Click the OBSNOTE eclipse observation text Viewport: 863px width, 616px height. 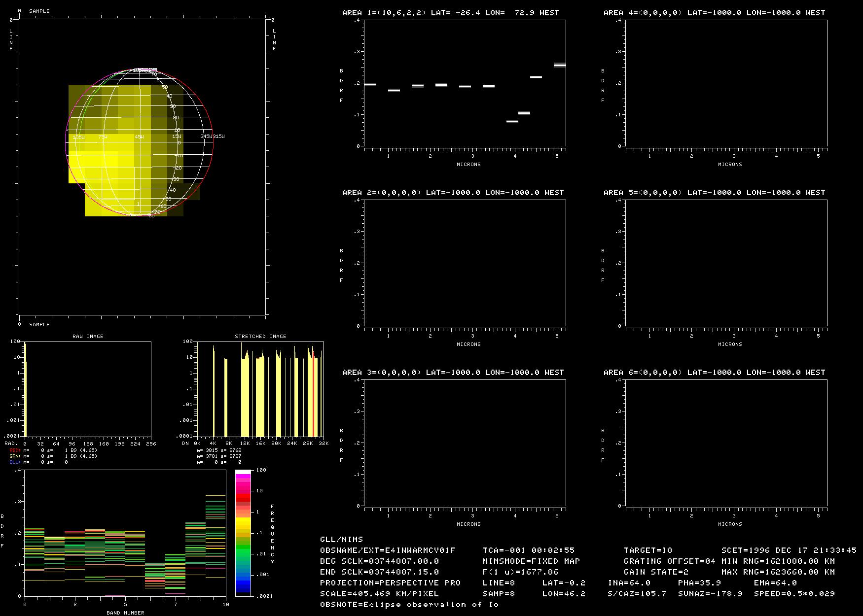coord(409,605)
